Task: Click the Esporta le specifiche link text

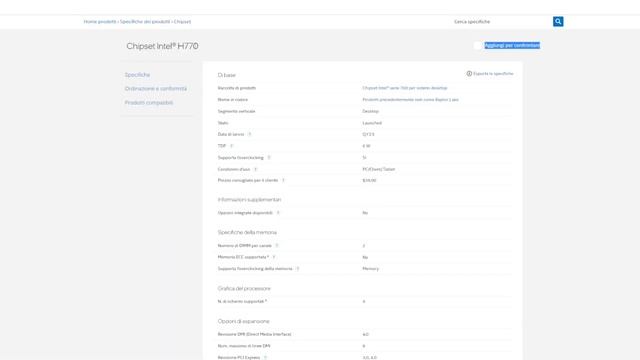Action: [493, 74]
